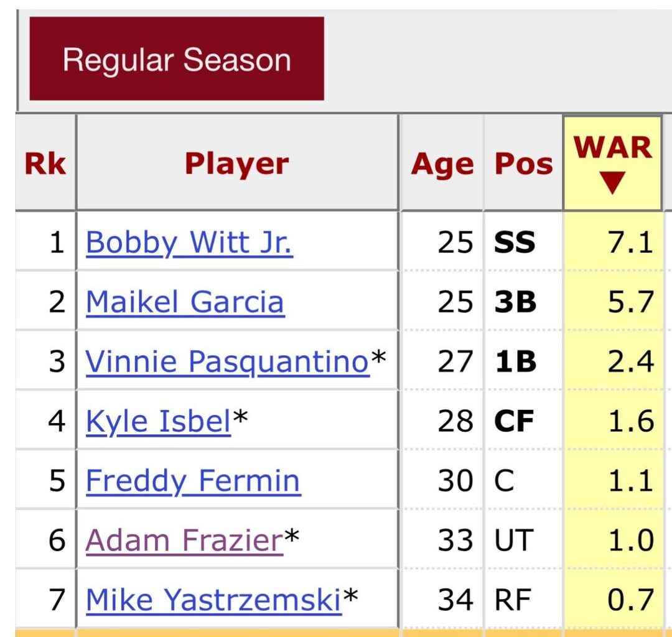Click Freddy Fermin's age value of 30
Viewport: 672px width, 637px height.
pyautogui.click(x=457, y=481)
